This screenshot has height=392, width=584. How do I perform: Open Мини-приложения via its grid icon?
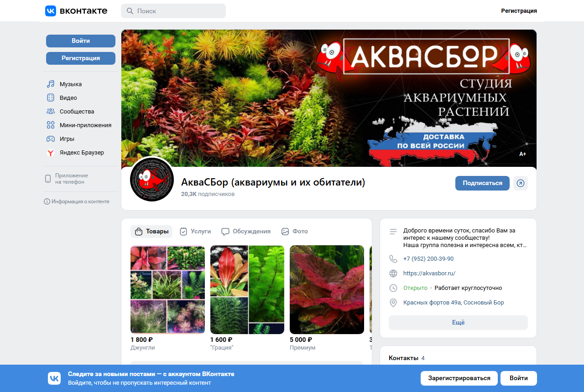click(51, 125)
